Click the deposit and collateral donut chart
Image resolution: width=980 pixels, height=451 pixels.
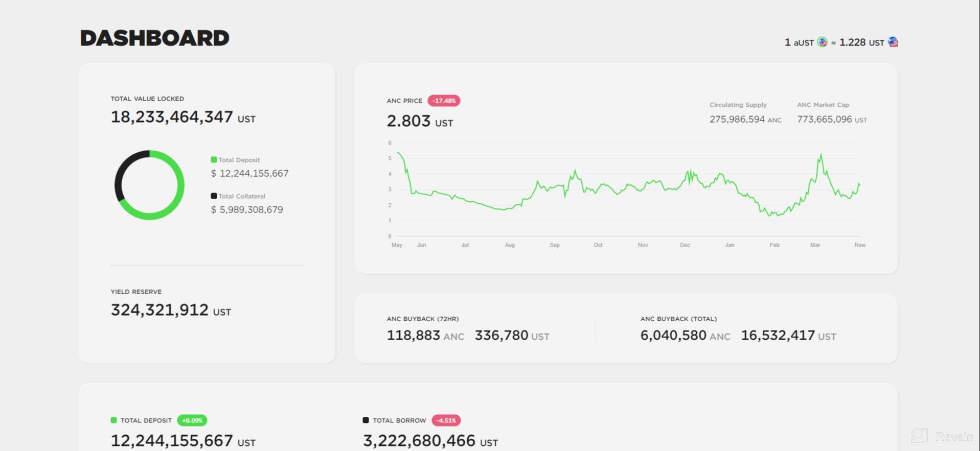pyautogui.click(x=149, y=185)
